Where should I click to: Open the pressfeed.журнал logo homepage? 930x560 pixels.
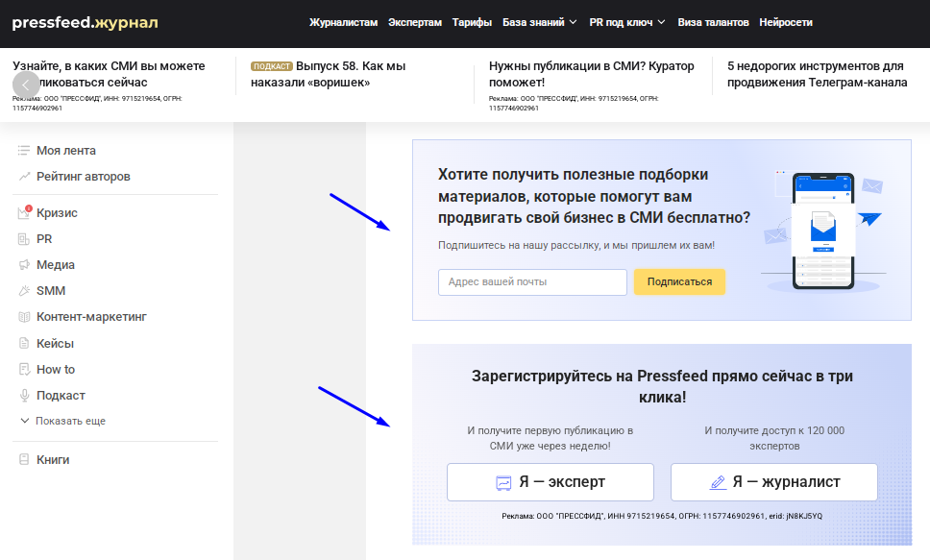coord(85,22)
